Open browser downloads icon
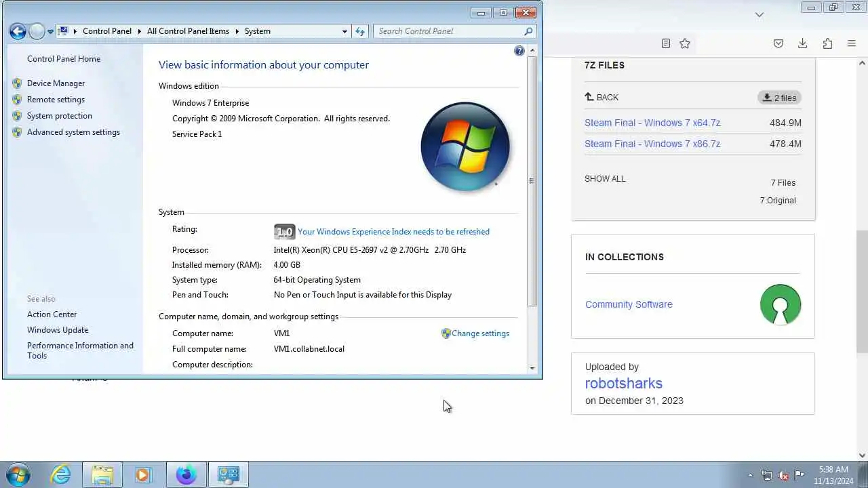 802,43
